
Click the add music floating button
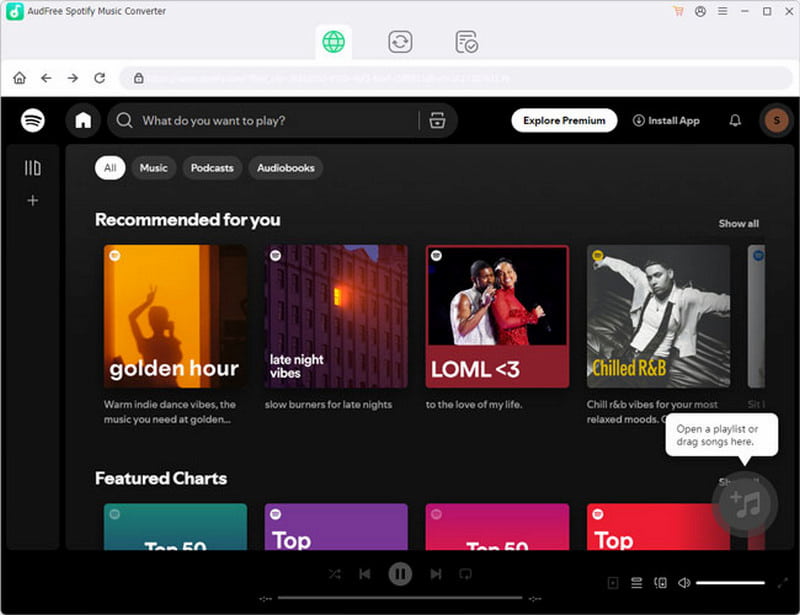745,504
